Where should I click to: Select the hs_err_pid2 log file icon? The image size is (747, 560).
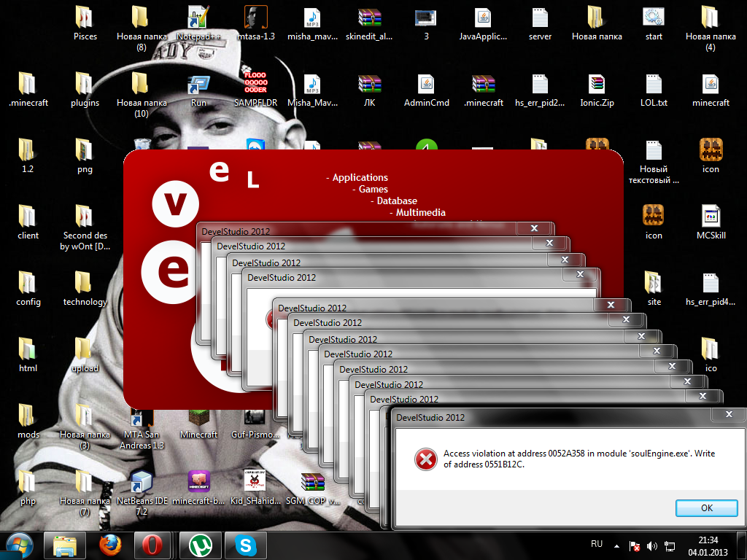pos(540,90)
